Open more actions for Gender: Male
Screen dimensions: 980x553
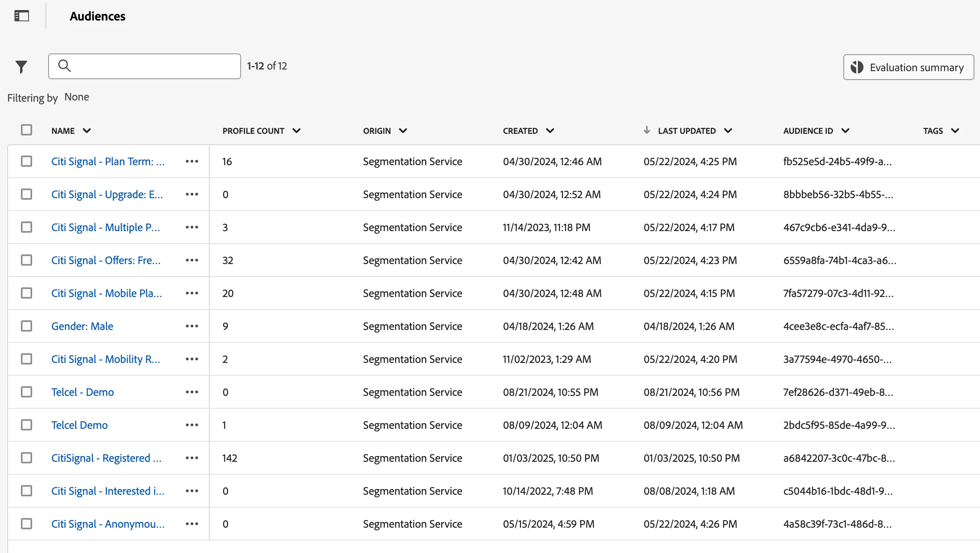coord(192,326)
